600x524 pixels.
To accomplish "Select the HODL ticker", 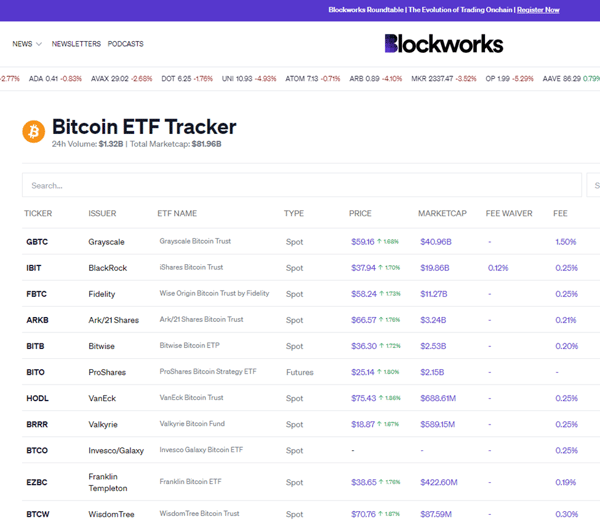I will (x=38, y=398).
